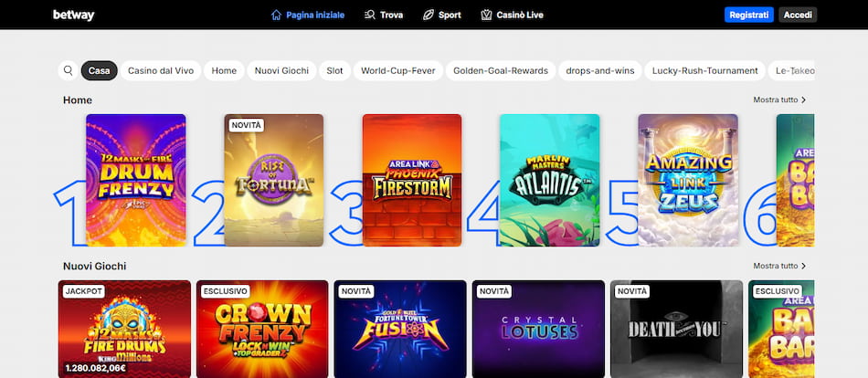Click JACKPOT badge on Fire Drums tile

point(83,291)
